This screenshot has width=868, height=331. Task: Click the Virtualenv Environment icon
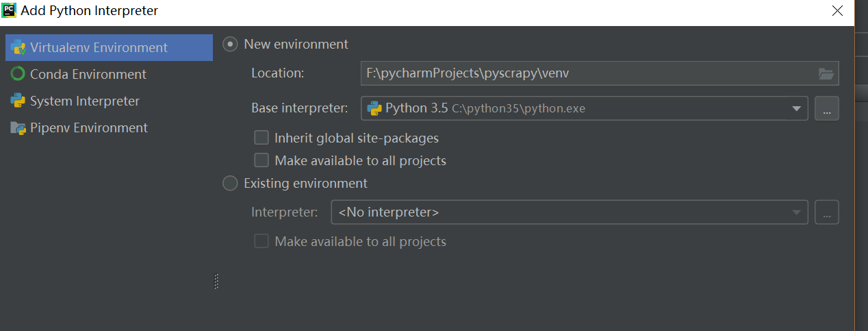[18, 48]
